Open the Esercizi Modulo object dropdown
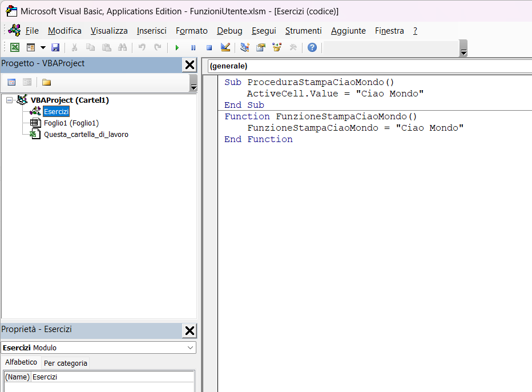 point(190,347)
